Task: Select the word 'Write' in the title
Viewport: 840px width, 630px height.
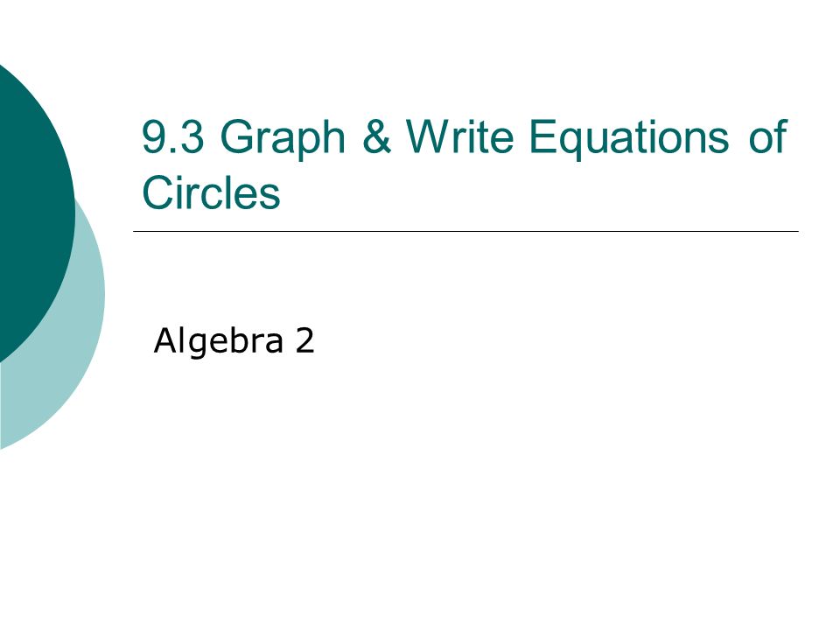Action: (459, 136)
